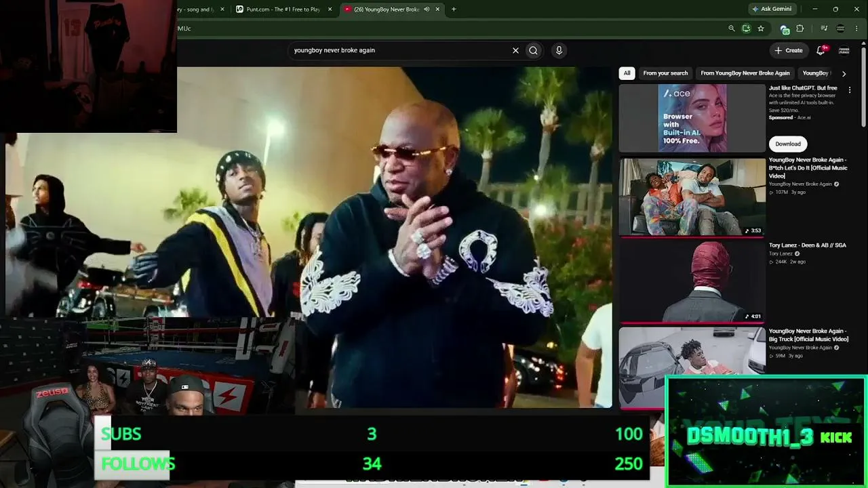Close the Punt.com browser tab

330,9
